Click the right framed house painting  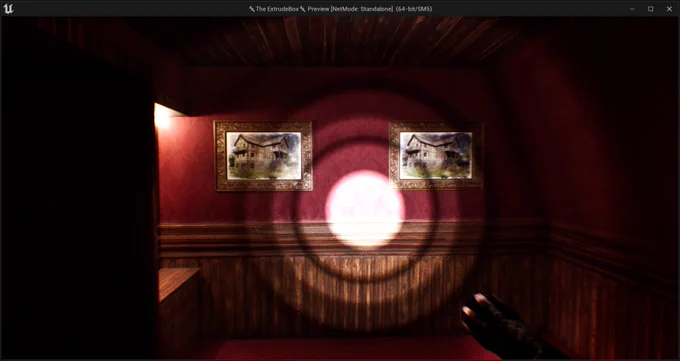(x=435, y=155)
